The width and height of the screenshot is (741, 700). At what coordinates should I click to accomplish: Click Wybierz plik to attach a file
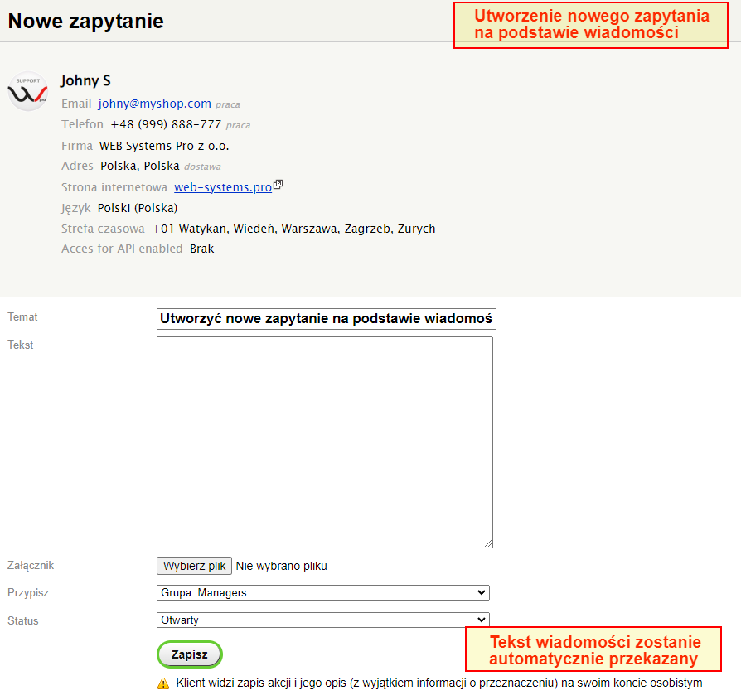194,565
